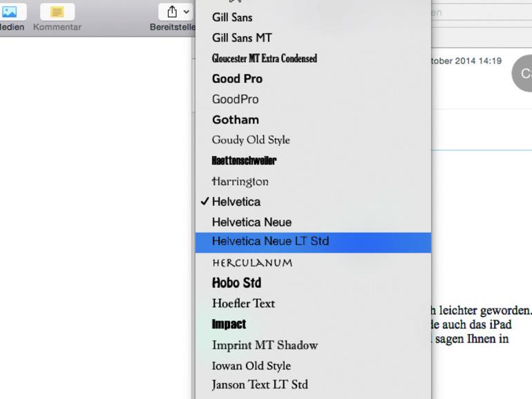The image size is (532, 399).
Task: Apply Goudy Old Style font
Action: (313, 140)
